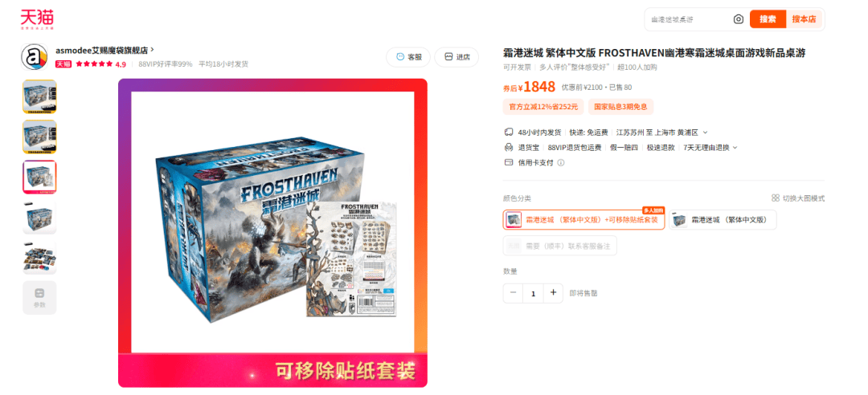Select fifth thumbnail showing game components

pyautogui.click(x=39, y=258)
